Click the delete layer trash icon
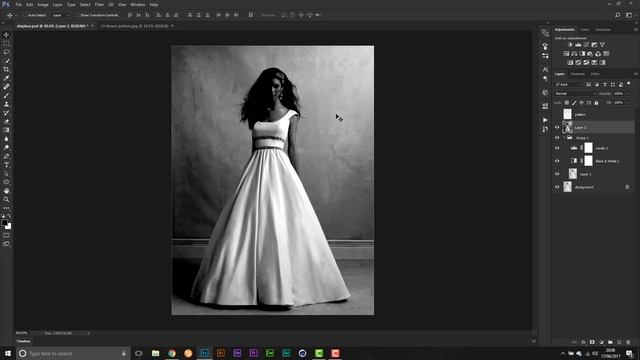The image size is (640, 360). coord(628,342)
